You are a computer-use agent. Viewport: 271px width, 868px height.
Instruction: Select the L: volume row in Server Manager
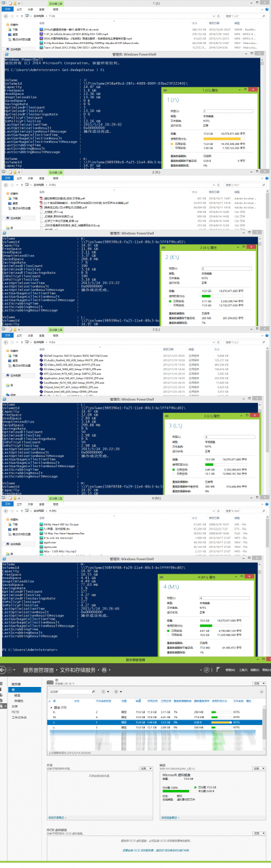coord(156,727)
